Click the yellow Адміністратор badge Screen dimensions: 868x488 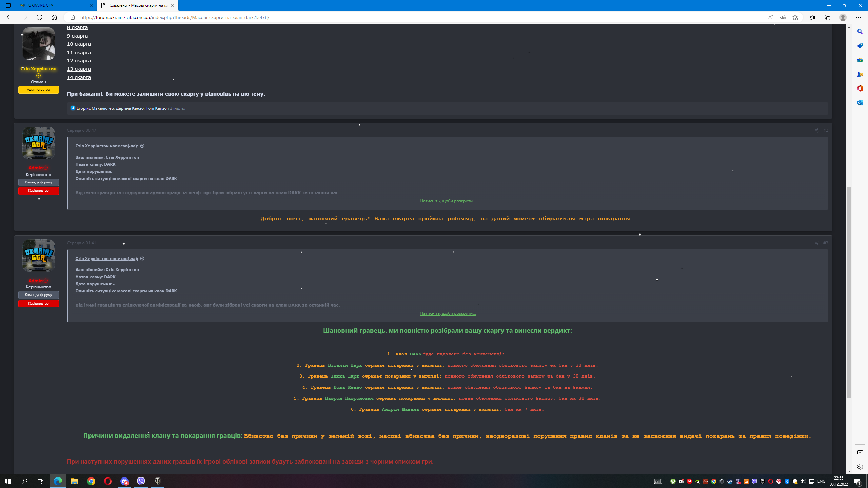pos(39,90)
